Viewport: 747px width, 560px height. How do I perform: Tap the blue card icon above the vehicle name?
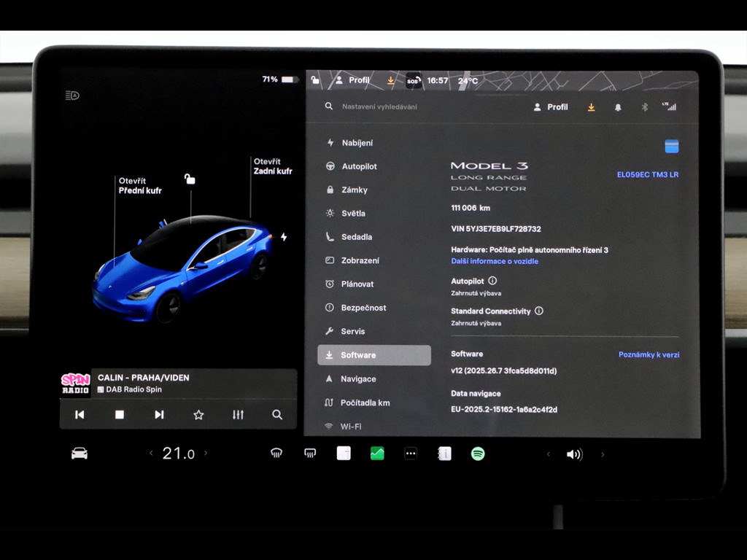(x=672, y=146)
